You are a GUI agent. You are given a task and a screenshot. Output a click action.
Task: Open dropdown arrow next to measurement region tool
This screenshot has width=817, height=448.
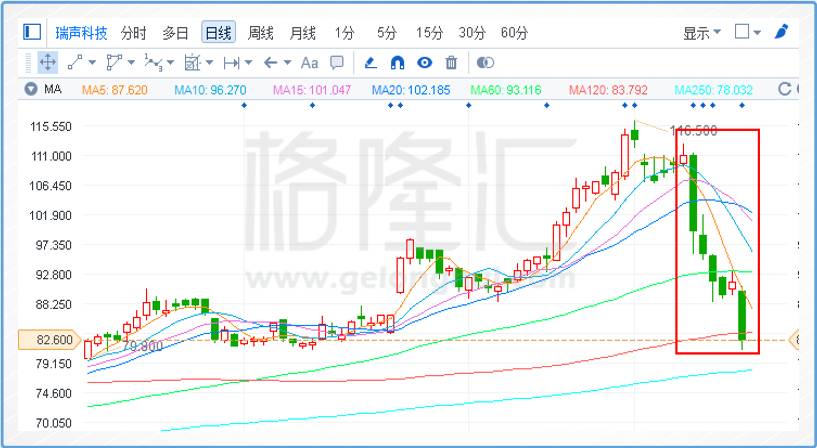(x=209, y=63)
